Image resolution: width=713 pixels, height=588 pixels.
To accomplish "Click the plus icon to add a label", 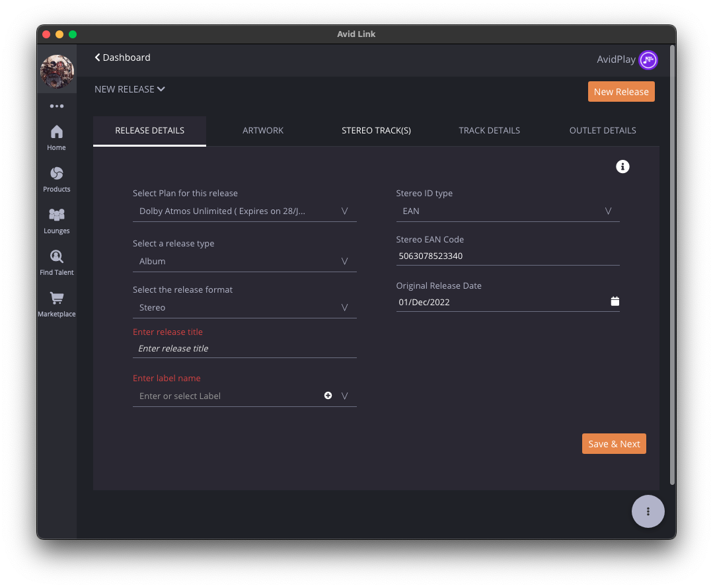I will pos(328,395).
